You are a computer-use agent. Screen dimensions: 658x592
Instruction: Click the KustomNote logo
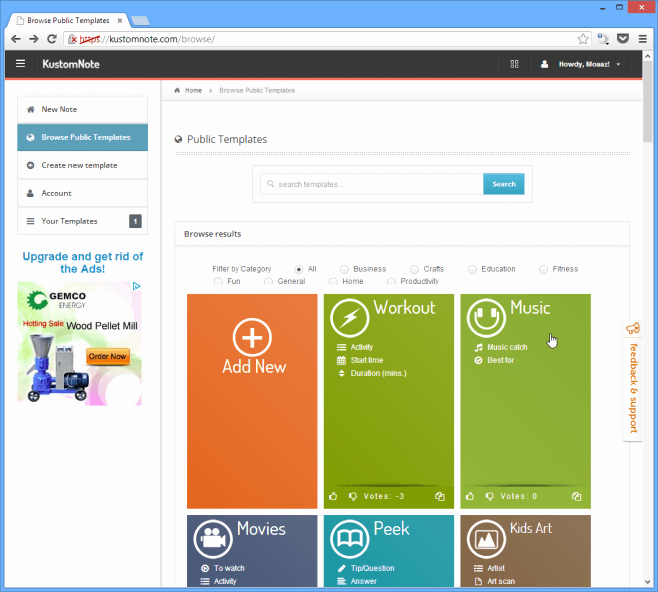click(x=71, y=64)
